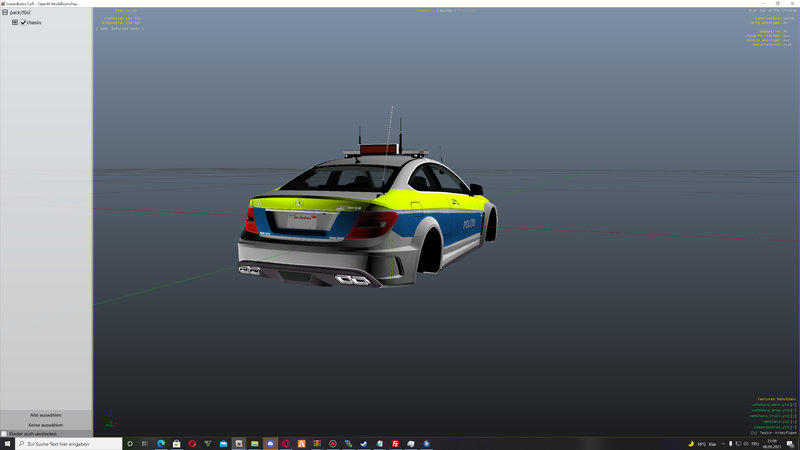800x450 pixels.
Task: Open the Windows Start menu
Action: pos(7,444)
